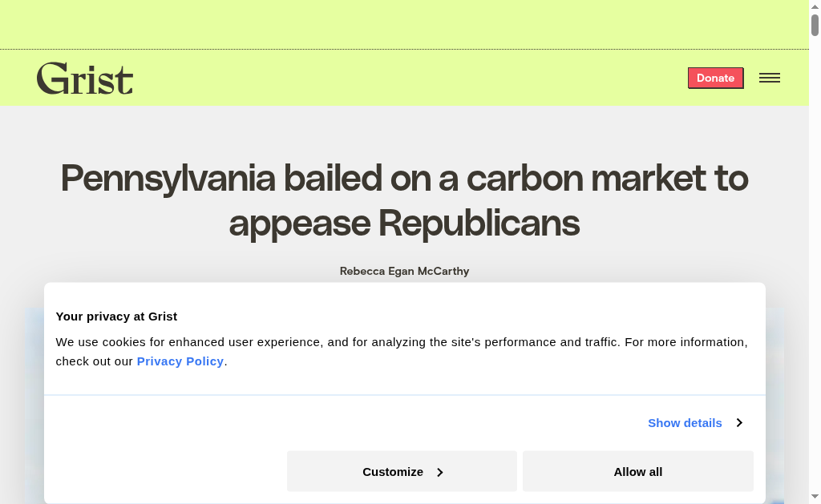Click author name Rebecca Egan McCarthy
This screenshot has height=504, width=821.
coord(404,272)
